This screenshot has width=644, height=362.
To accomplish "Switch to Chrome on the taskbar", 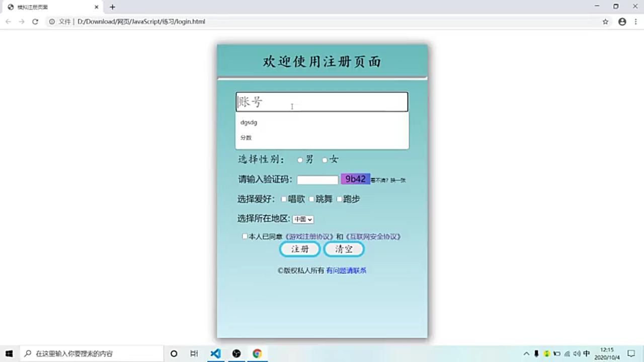I will [257, 353].
